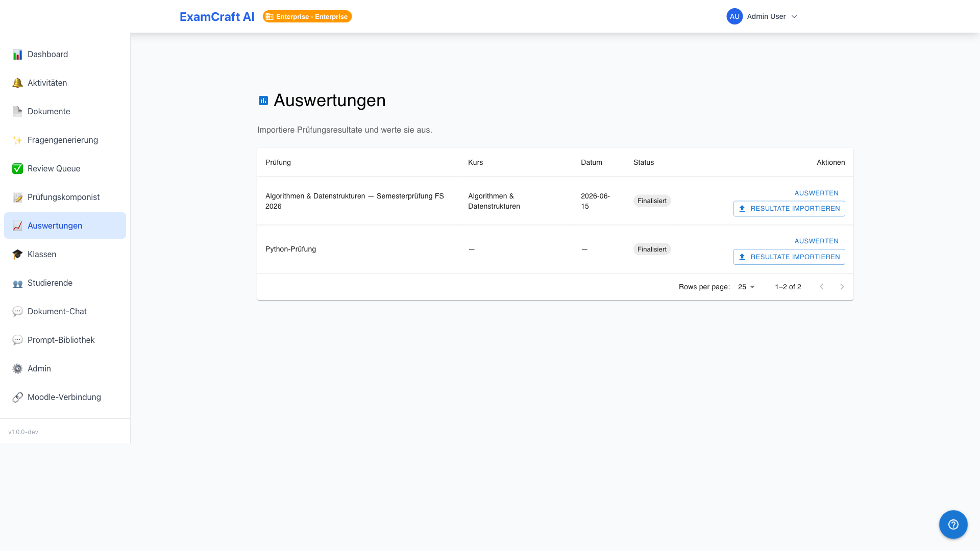Open Moodle-Verbindung settings
This screenshot has height=551, width=980.
click(x=65, y=397)
